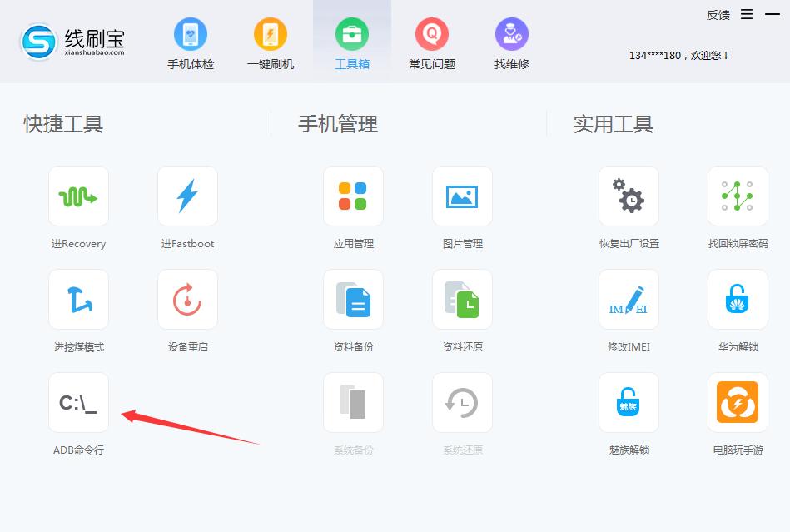Open the 常见问题 section
This screenshot has width=790, height=532.
tap(431, 42)
